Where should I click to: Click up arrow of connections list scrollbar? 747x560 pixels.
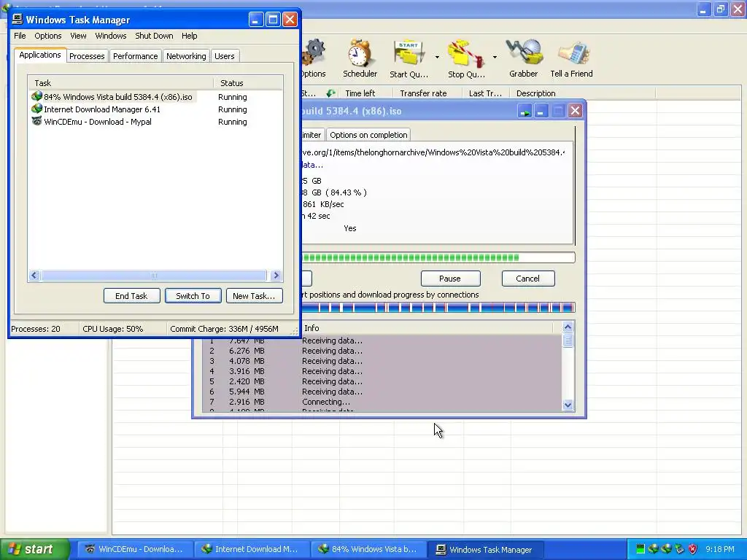click(568, 327)
